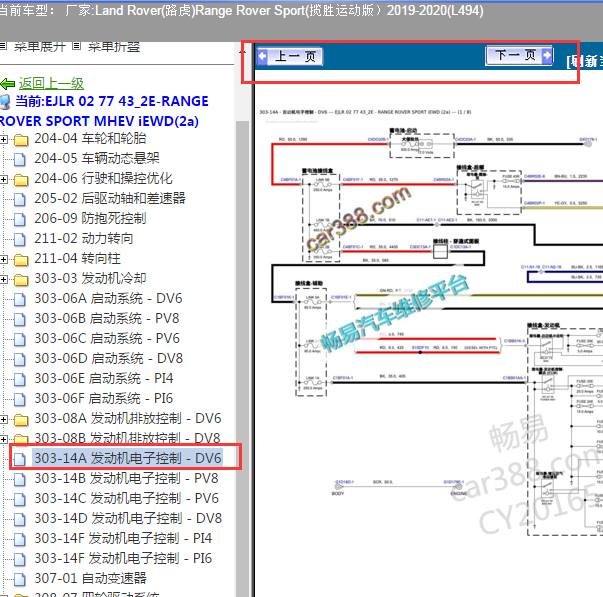Expand the 303-08A 发动机排放控制 DV6 folder
This screenshot has width=603, height=597.
coord(3,419)
